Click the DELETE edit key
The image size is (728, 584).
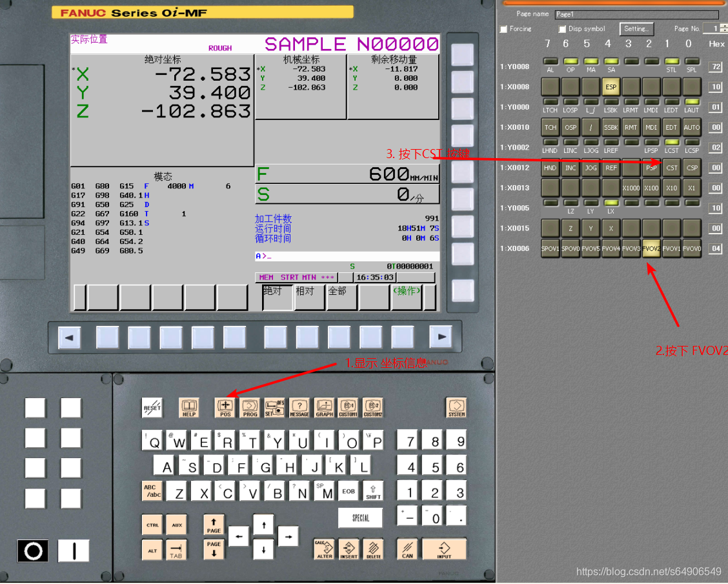[x=373, y=549]
